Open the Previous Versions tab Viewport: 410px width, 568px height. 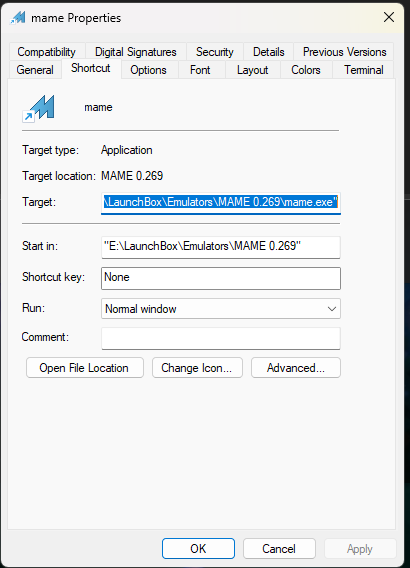click(344, 52)
